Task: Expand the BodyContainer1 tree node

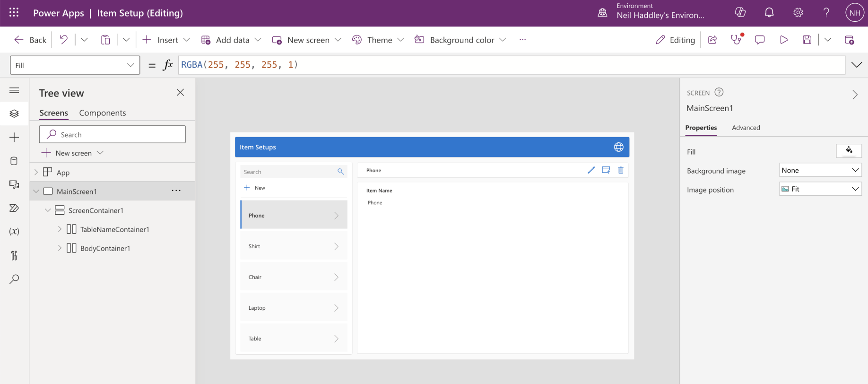Action: [x=60, y=248]
